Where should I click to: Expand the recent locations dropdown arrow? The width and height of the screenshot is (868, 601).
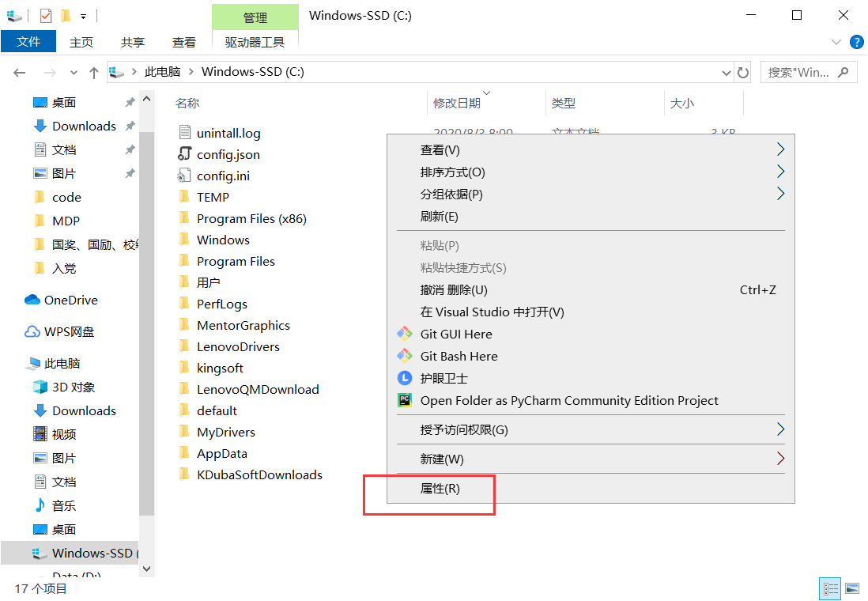[74, 73]
